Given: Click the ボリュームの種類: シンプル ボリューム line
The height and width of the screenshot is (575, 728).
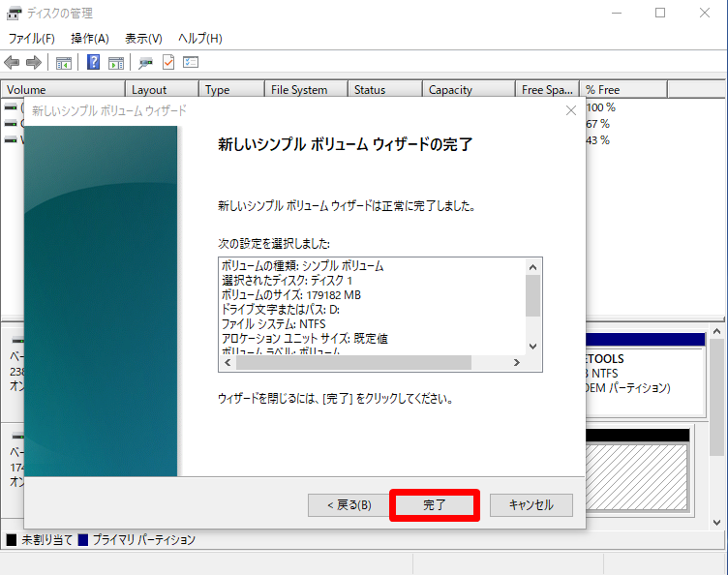Looking at the screenshot, I should point(303,266).
